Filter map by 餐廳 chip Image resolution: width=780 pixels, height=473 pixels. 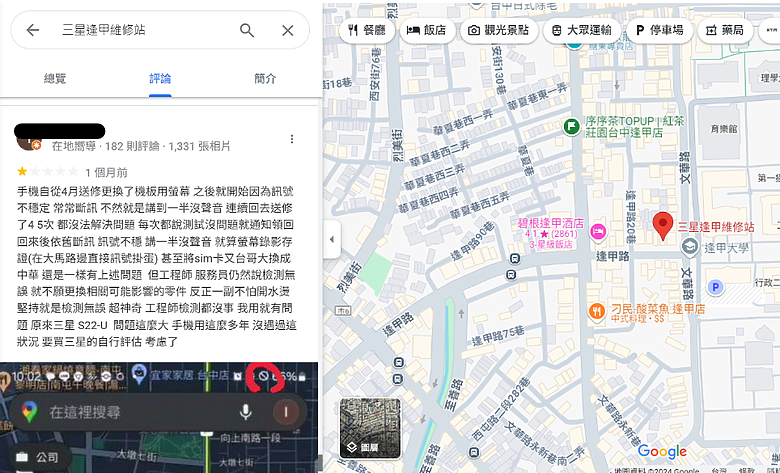coord(367,30)
